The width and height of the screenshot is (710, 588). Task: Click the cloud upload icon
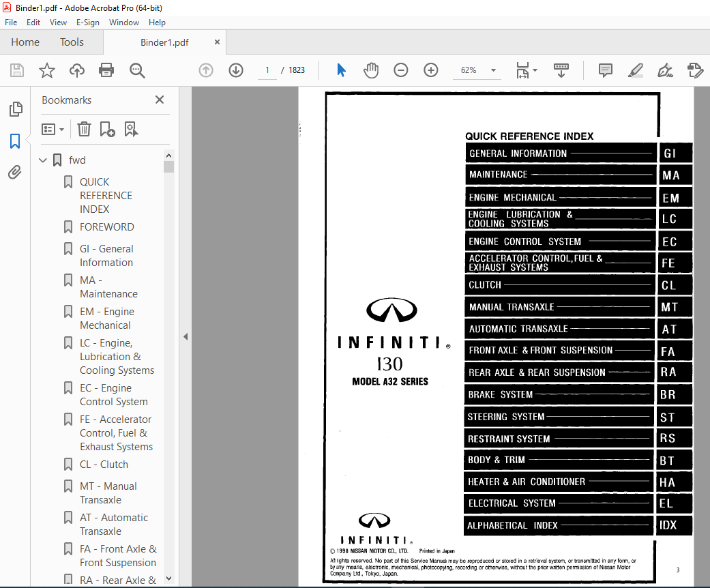click(x=76, y=70)
